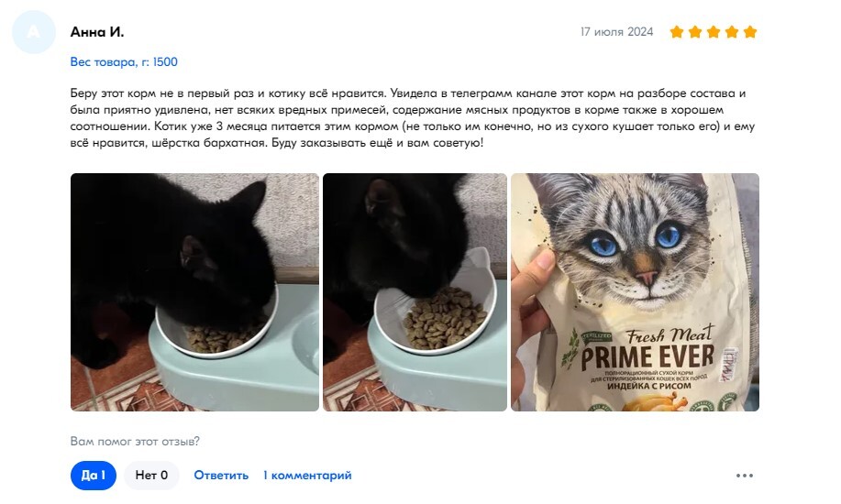Screen dimensions: 841x504
Task: Click the 'PRIME EVER' logo in third photo
Action: tap(647, 357)
